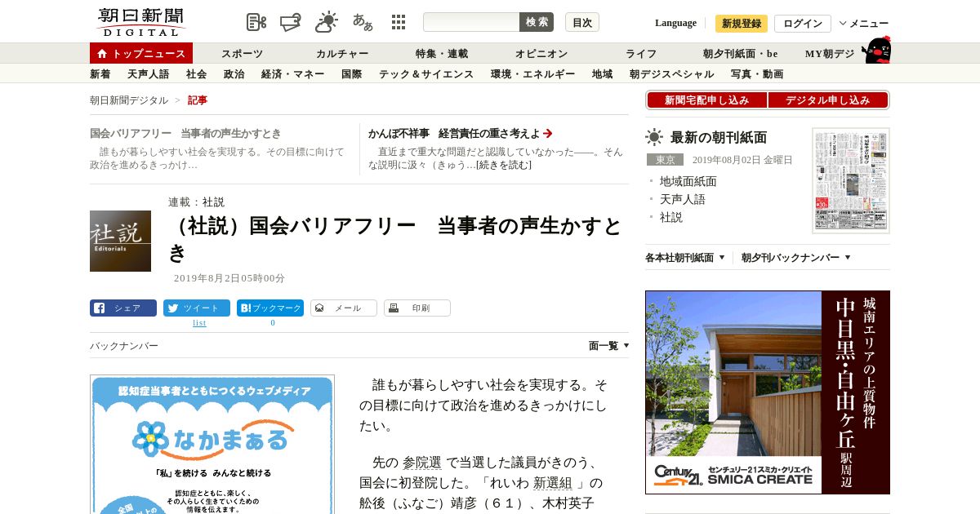980x514 pixels.
Task: Open 経済・マネー in the sub navigation
Action: click(x=293, y=74)
